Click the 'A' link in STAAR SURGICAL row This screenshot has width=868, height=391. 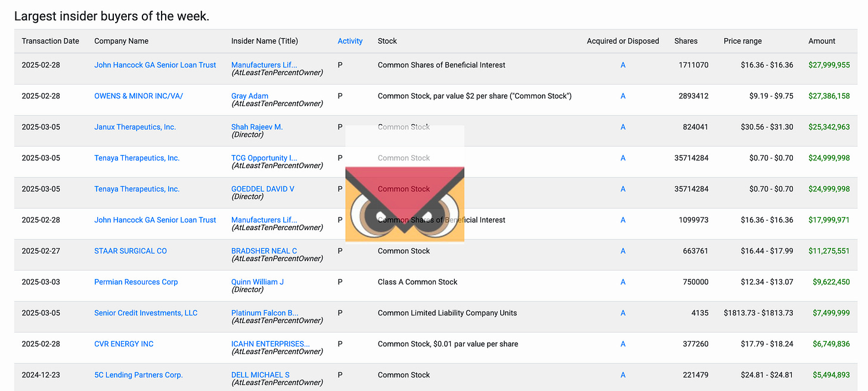pos(623,251)
